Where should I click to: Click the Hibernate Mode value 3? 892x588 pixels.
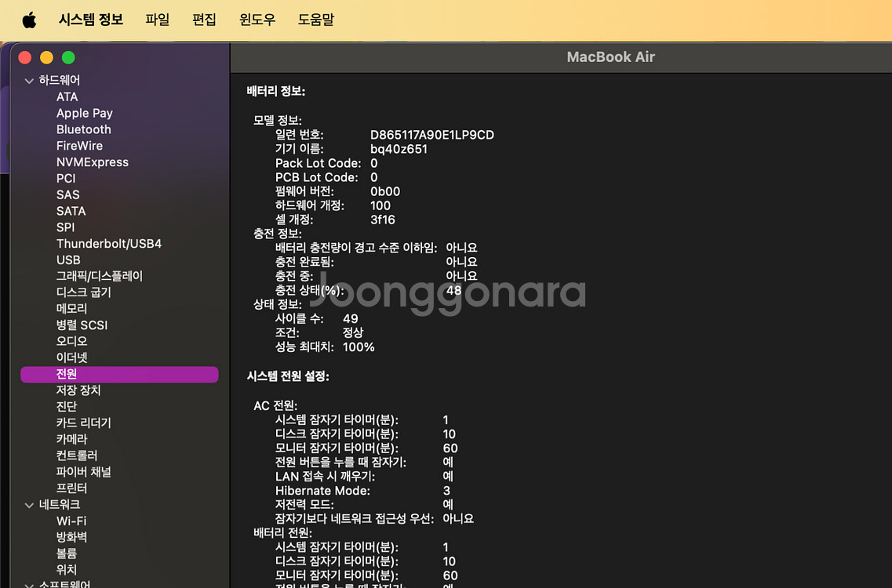click(x=446, y=491)
